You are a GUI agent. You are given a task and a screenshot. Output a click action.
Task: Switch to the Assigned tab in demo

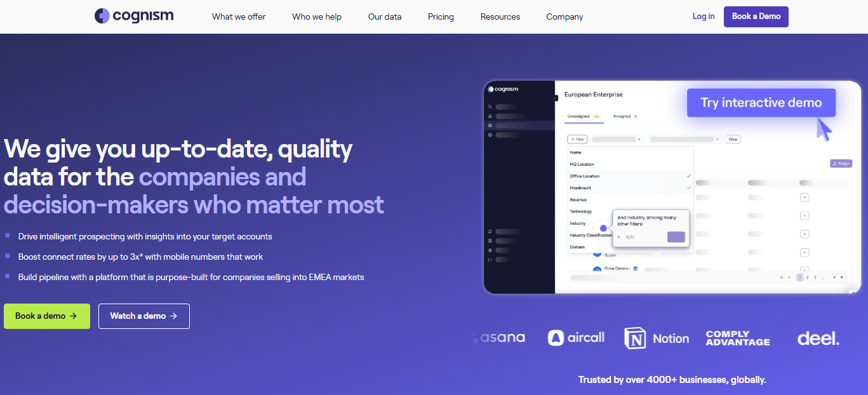tap(625, 117)
